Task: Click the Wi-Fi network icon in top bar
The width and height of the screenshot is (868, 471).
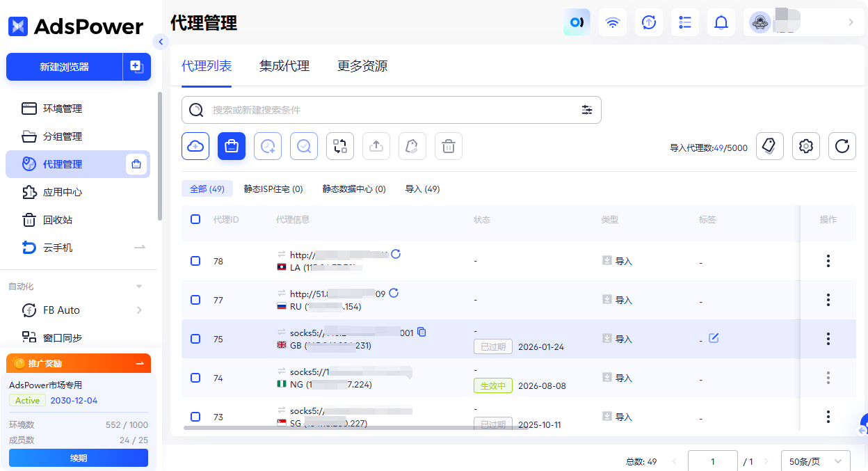Action: pyautogui.click(x=613, y=22)
